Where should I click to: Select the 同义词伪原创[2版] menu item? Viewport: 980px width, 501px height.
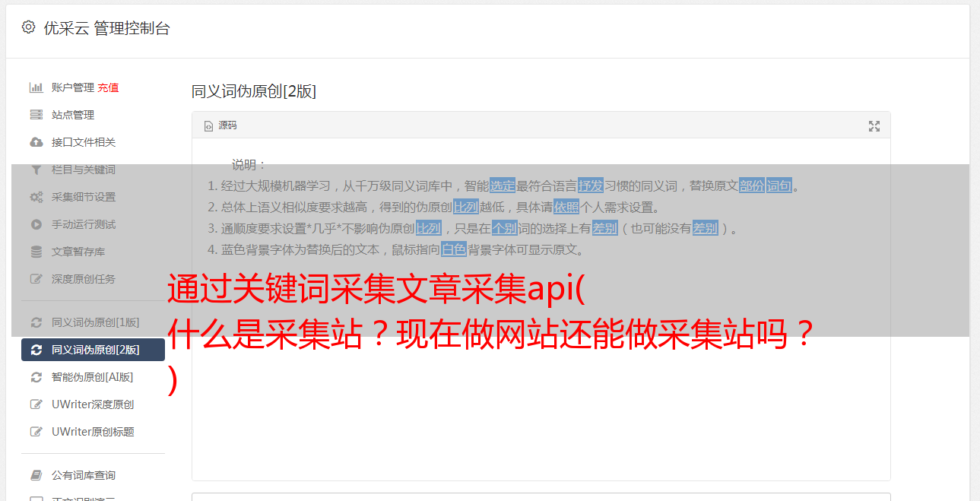click(x=93, y=350)
